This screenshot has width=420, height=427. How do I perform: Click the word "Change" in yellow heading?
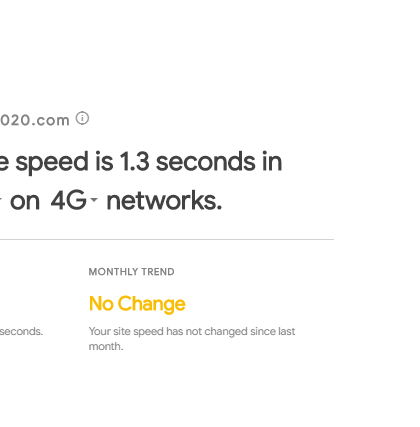click(x=151, y=304)
